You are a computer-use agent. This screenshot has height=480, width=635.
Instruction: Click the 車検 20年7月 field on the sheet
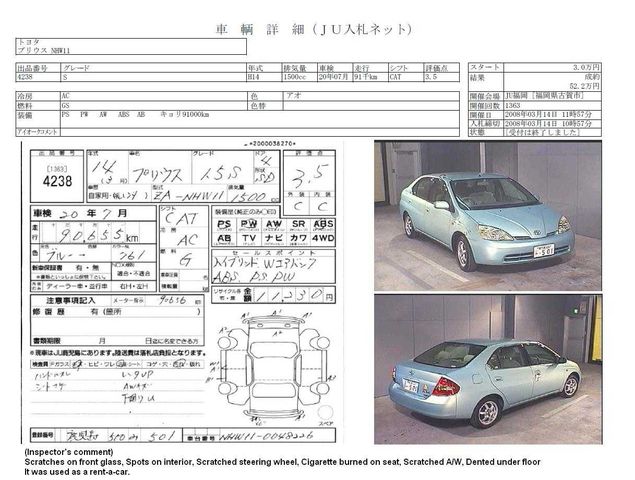pos(94,213)
